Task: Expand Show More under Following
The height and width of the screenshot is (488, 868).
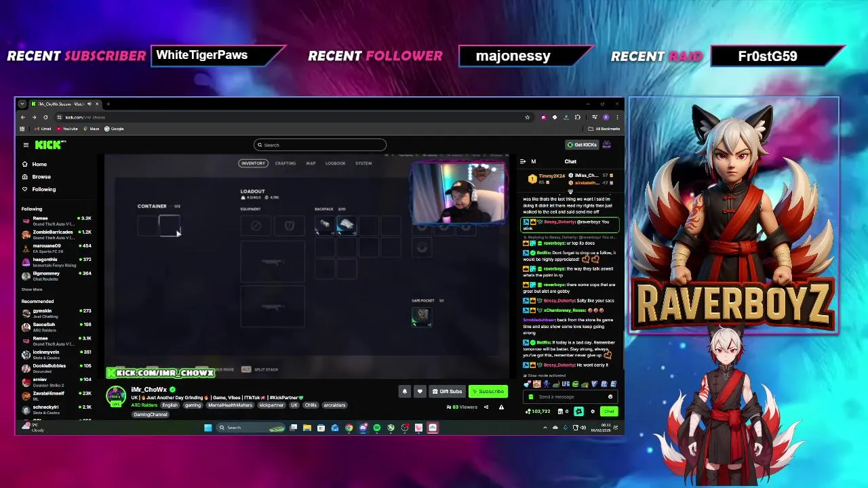Action: coord(32,289)
